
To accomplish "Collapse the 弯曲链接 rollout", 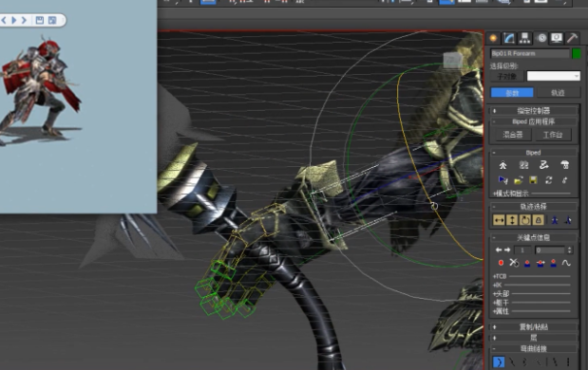I will 533,349.
